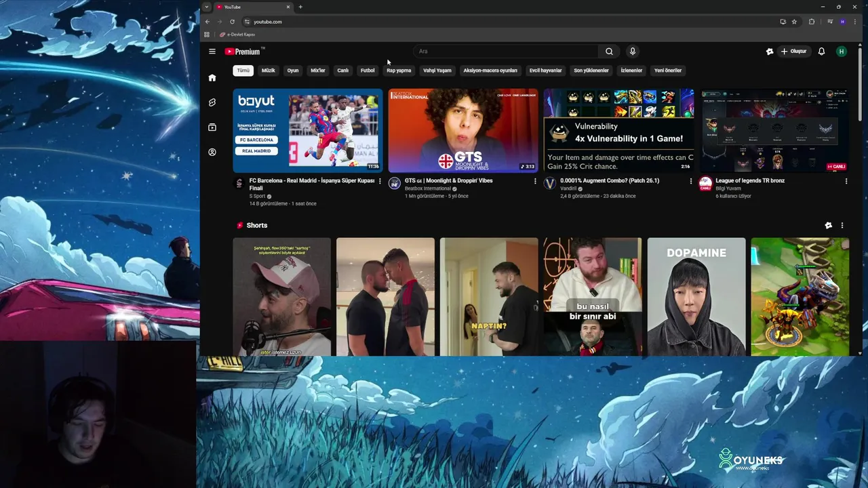
Task: Select the Evcil hayvanlar chip
Action: point(546,70)
